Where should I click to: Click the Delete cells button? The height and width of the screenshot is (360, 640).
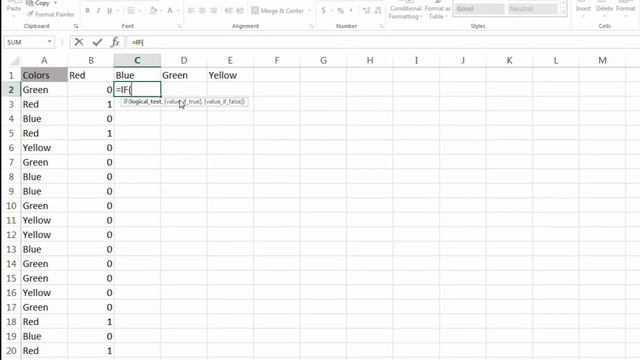tap(604, 10)
